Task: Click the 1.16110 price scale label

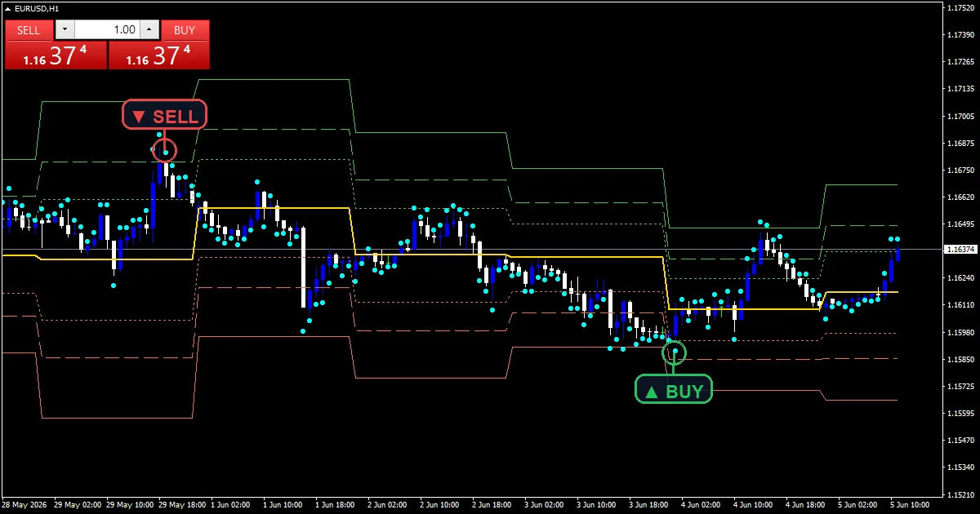Action: 960,305
